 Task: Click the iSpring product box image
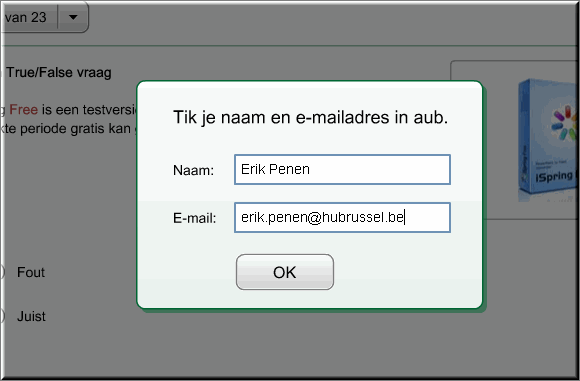(547, 139)
